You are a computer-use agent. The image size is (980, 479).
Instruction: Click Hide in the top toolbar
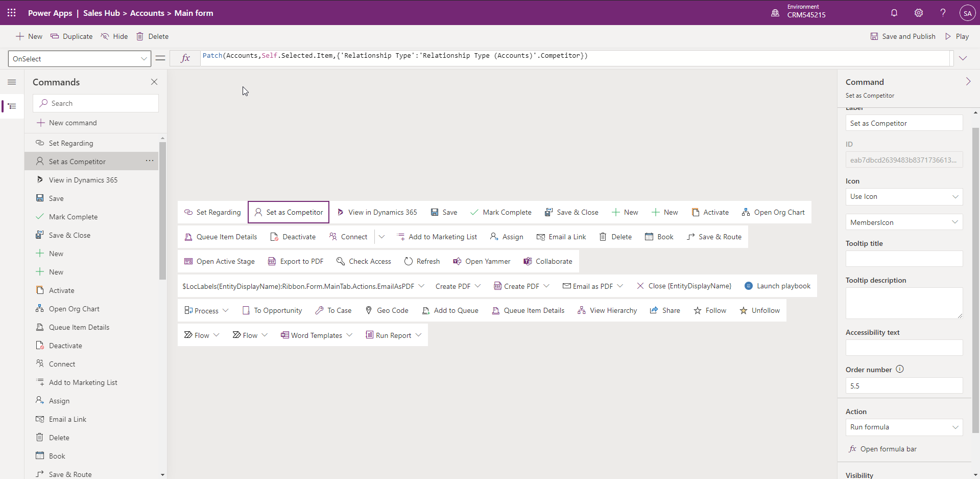pyautogui.click(x=114, y=36)
